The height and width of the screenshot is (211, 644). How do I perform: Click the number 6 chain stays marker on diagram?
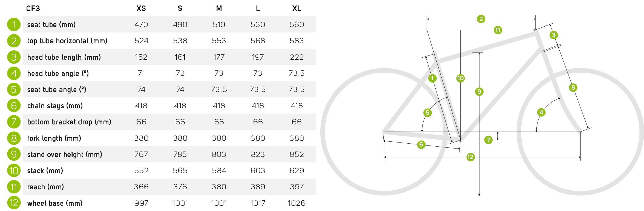click(421, 144)
